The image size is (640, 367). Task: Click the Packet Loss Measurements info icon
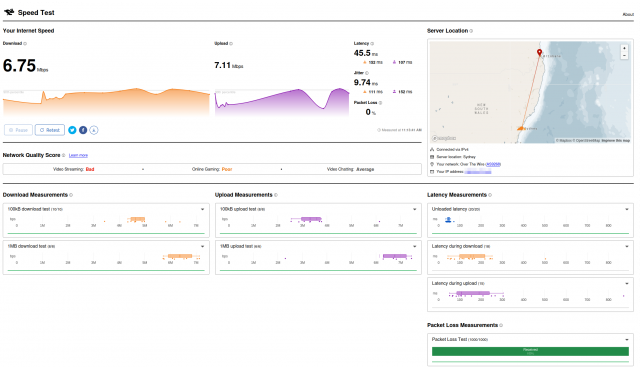point(501,325)
